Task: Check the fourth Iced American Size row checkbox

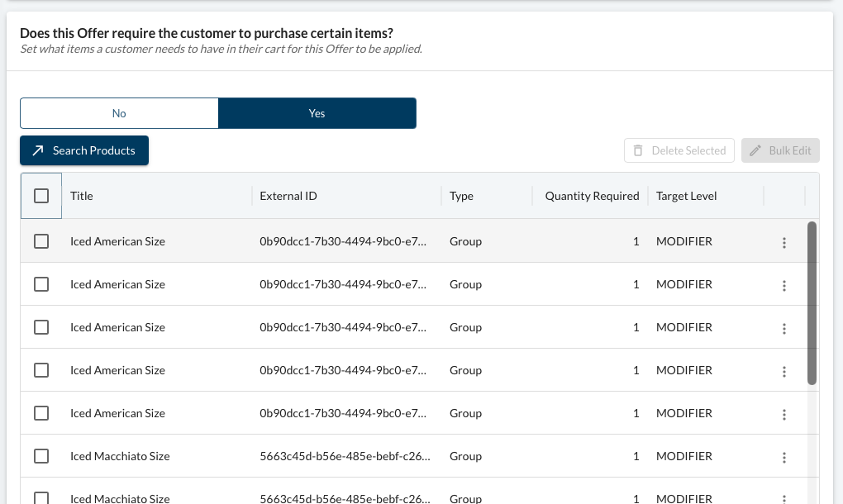Action: pyautogui.click(x=41, y=370)
